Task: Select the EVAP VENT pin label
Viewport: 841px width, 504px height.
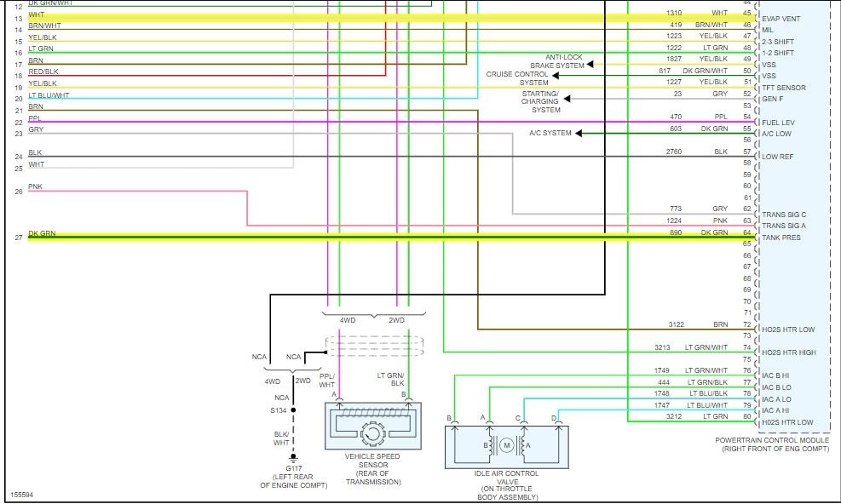Action: (x=781, y=19)
